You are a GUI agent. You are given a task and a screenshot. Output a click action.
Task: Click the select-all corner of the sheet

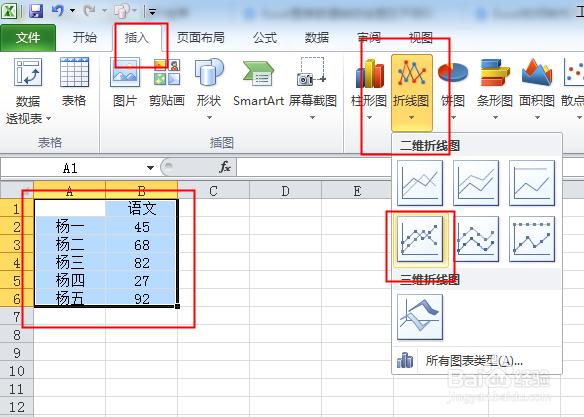(16, 190)
